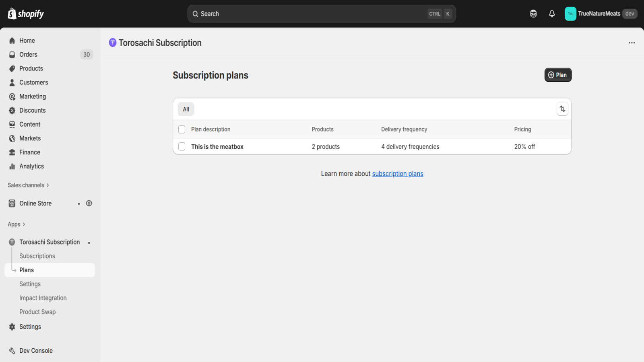This screenshot has width=644, height=362.
Task: Open 'This is the meatbox' plan
Action: click(217, 147)
